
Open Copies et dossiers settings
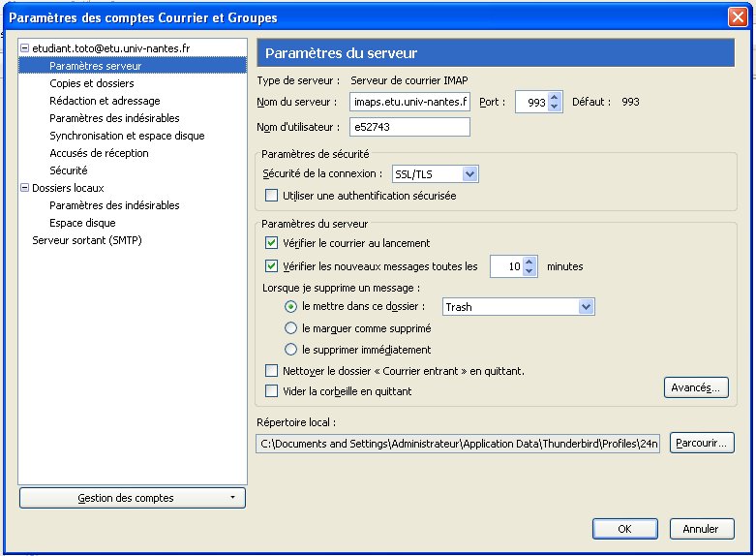[92, 83]
